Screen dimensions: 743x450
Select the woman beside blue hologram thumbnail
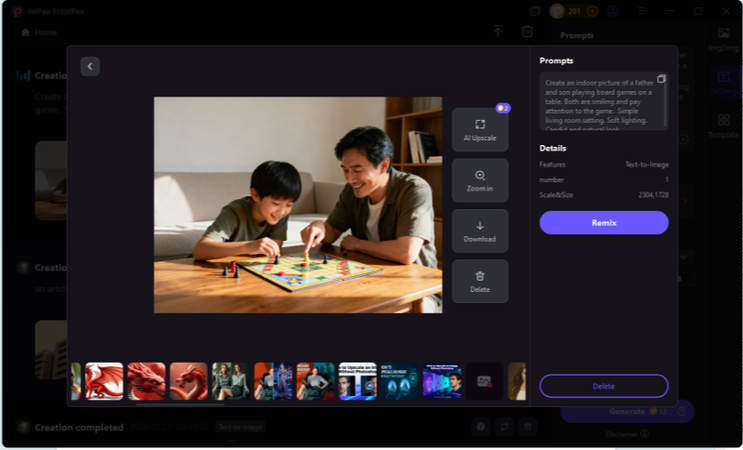tap(273, 381)
